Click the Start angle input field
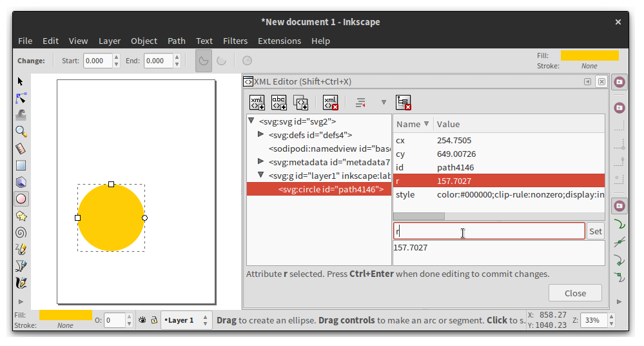 pos(98,61)
